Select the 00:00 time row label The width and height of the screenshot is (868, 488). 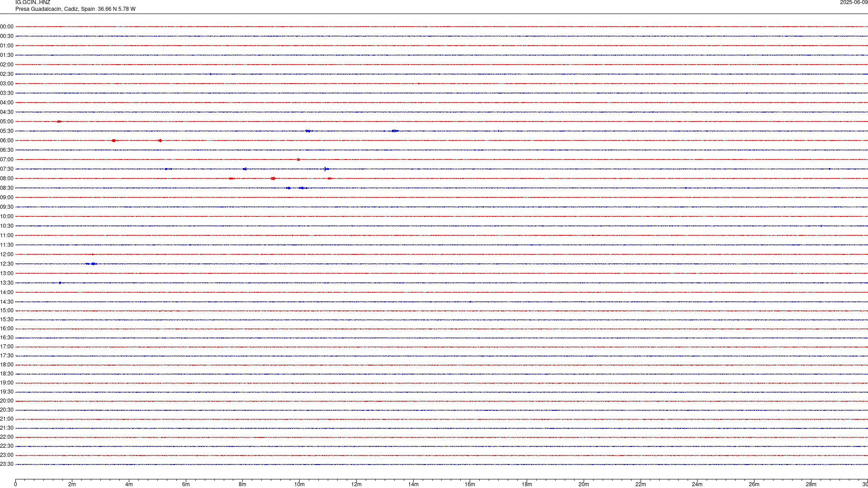coord(7,27)
